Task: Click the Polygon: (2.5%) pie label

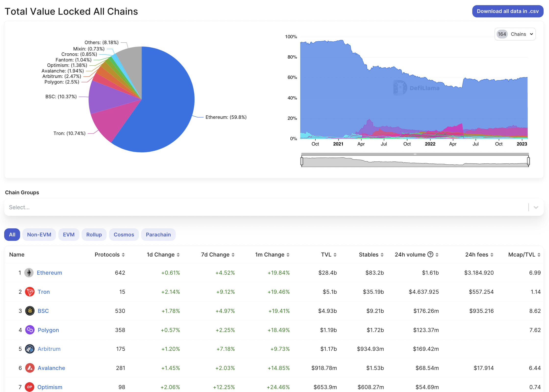Action: [x=62, y=82]
